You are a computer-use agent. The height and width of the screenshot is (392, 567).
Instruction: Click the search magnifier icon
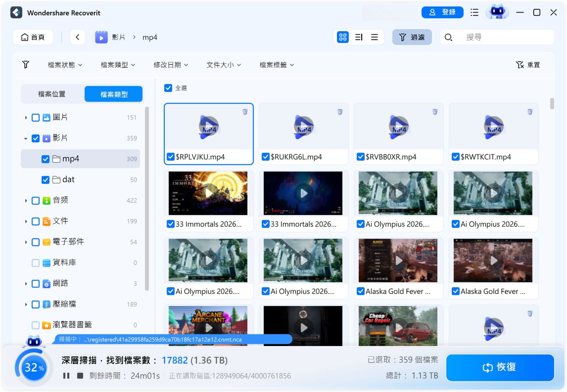pos(448,37)
